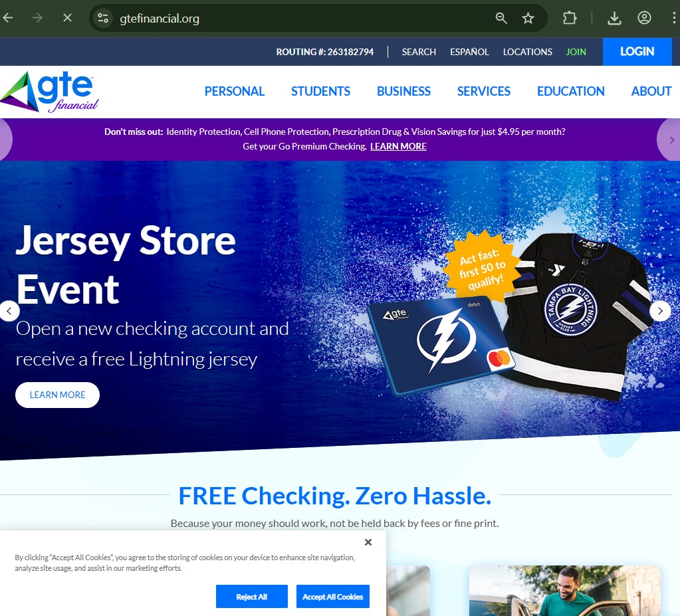Click the zoom magnifier icon in address bar

click(501, 18)
